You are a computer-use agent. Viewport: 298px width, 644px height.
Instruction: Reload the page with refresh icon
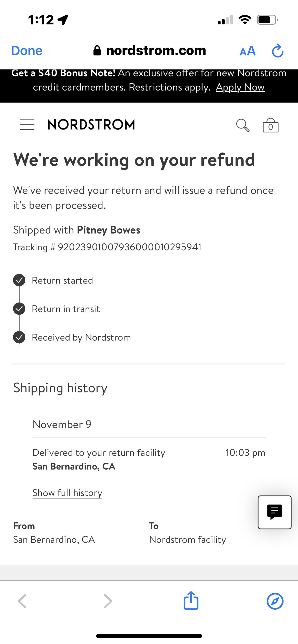click(278, 51)
